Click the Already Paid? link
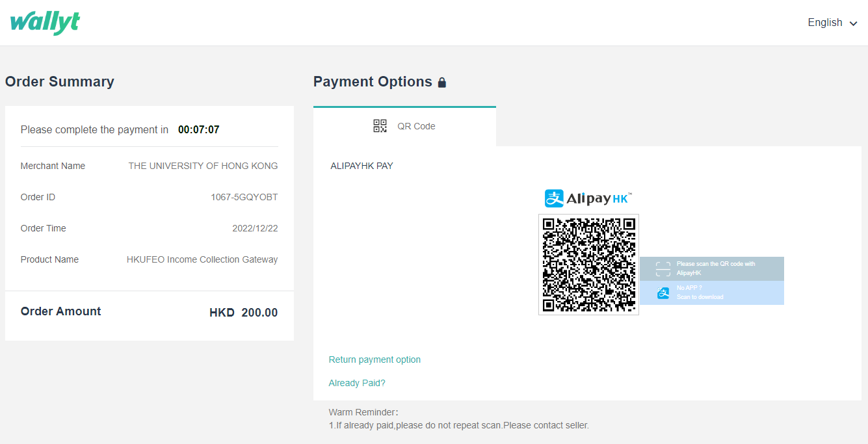Image resolution: width=868 pixels, height=444 pixels. [357, 383]
